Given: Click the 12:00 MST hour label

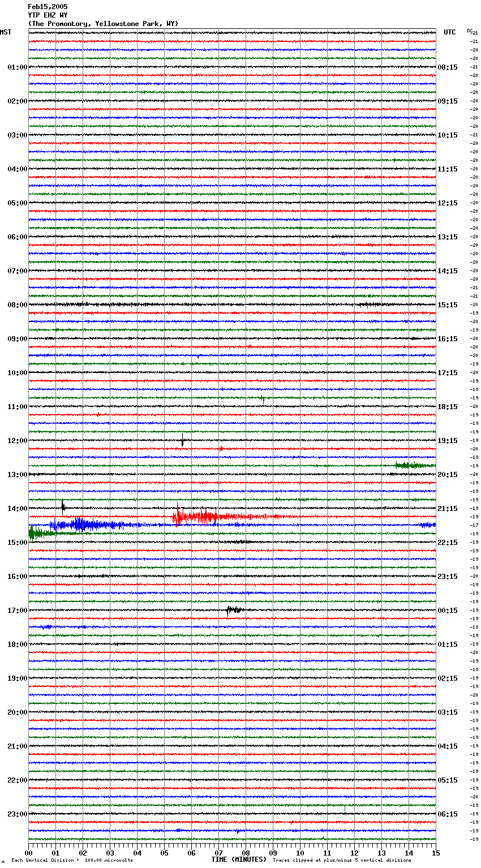Looking at the screenshot, I should coord(17,441).
